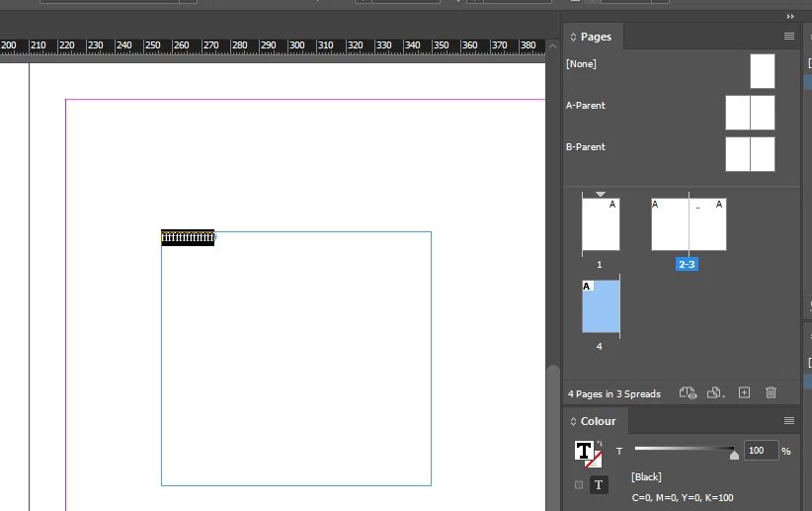Select the [None] parent thumbnail

tap(763, 71)
